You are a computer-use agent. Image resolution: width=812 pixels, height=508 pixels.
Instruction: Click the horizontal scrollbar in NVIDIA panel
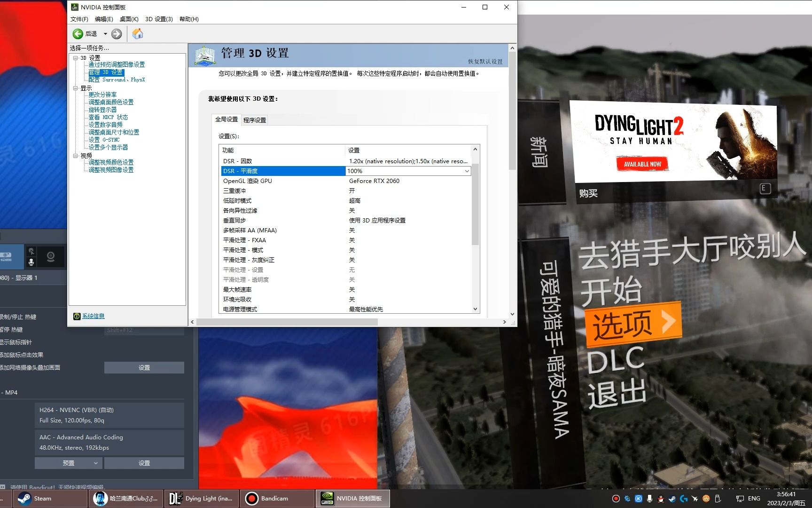pyautogui.click(x=287, y=322)
